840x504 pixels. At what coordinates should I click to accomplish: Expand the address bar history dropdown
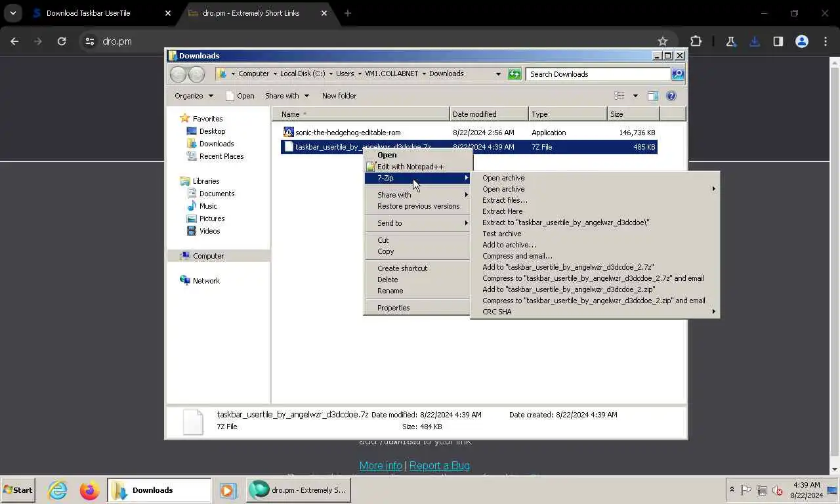(x=498, y=74)
